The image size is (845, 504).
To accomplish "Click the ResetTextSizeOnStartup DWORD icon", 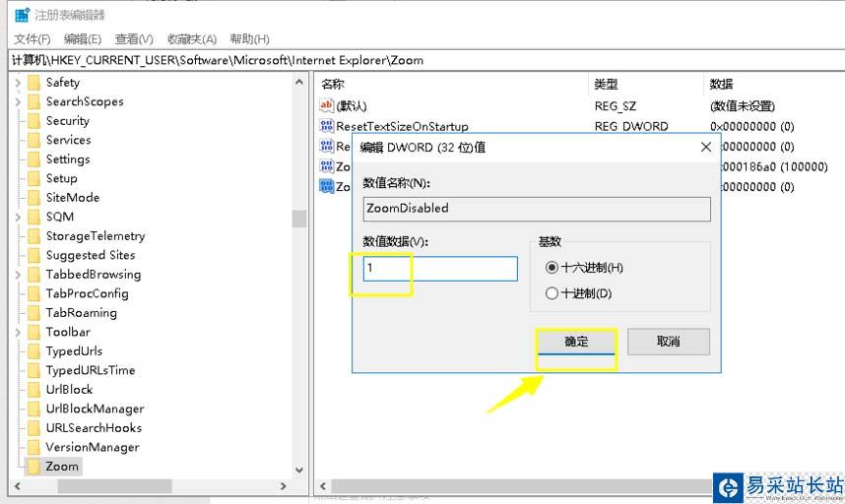I will [x=326, y=126].
